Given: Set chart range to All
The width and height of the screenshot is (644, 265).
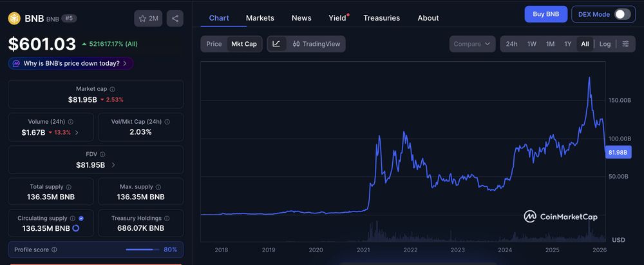Looking at the screenshot, I should pos(585,44).
